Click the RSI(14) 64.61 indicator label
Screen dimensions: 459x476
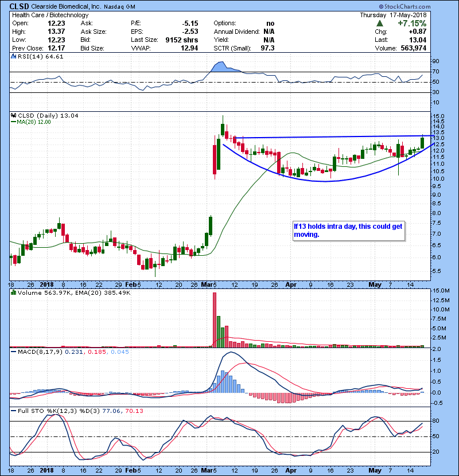tap(40, 56)
